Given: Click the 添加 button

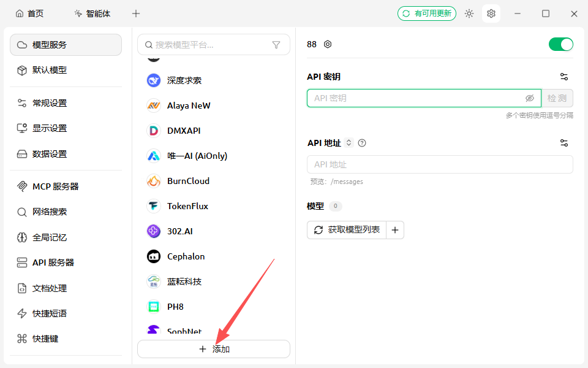Looking at the screenshot, I should click(x=213, y=349).
